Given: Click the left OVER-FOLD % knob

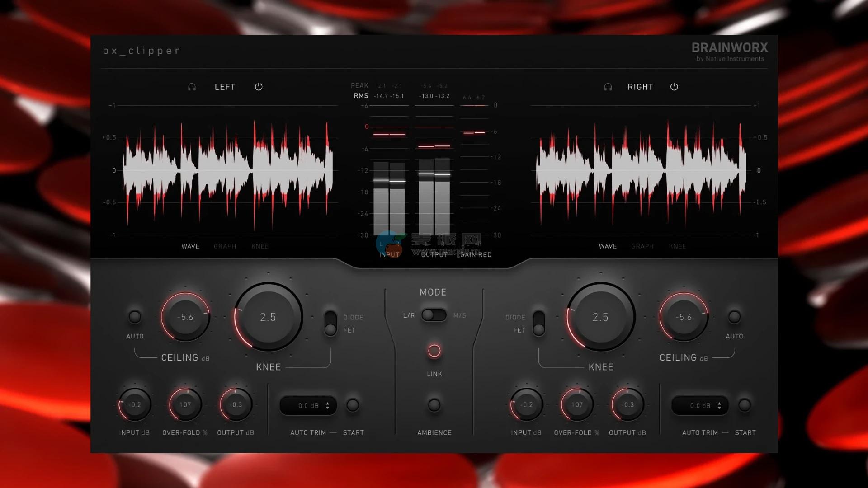Looking at the screenshot, I should point(185,404).
